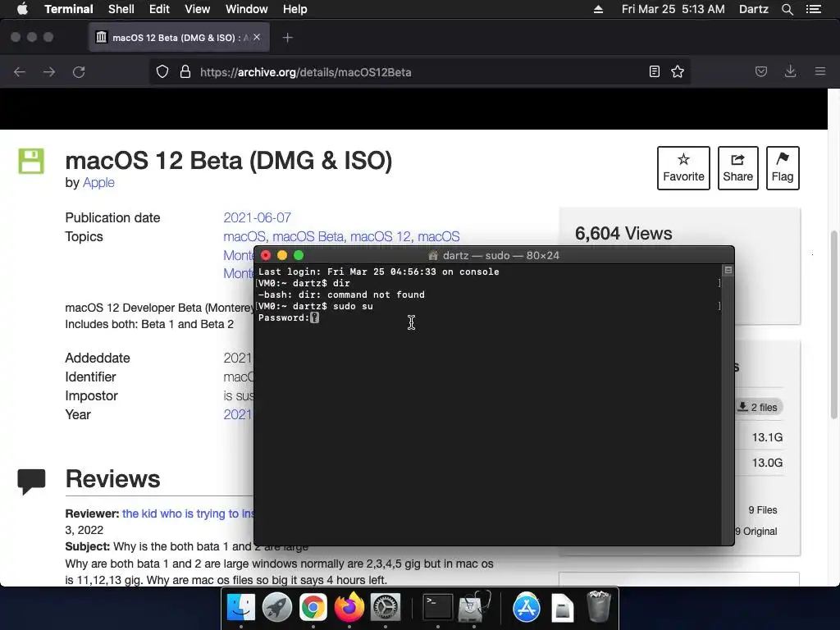Open the 'macOS Beta' topic link
This screenshot has height=630, width=840.
pos(310,236)
